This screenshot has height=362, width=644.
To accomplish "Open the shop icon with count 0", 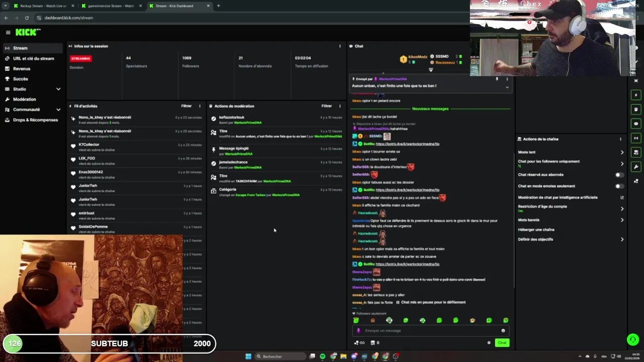I will tap(375, 343).
